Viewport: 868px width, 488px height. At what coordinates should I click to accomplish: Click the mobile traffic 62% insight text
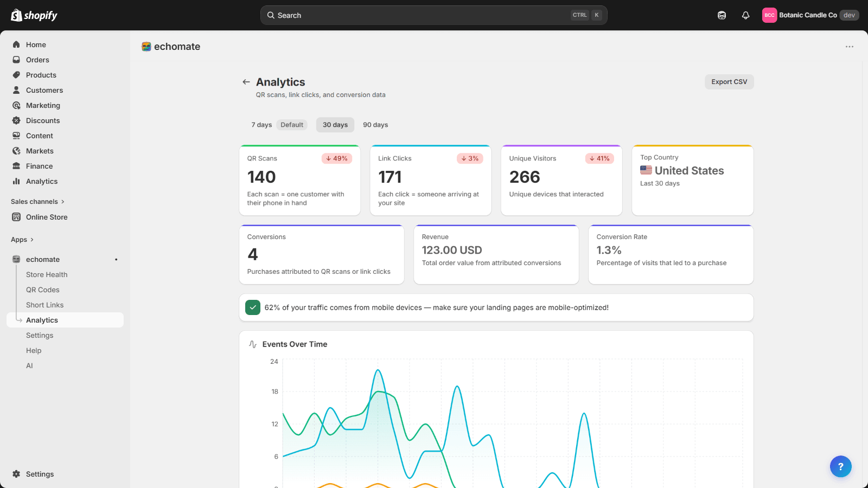[x=437, y=307]
